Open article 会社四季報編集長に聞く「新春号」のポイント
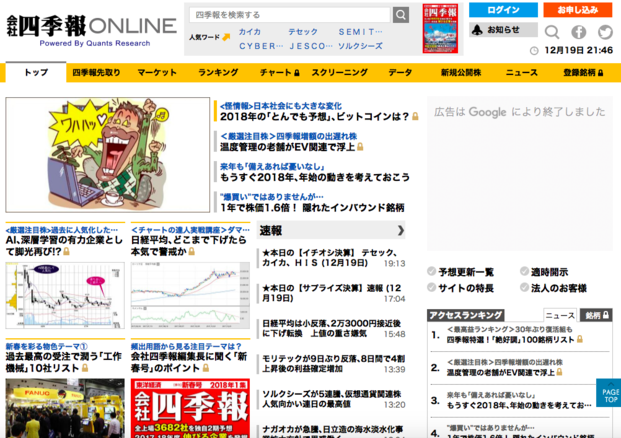 pyautogui.click(x=189, y=362)
